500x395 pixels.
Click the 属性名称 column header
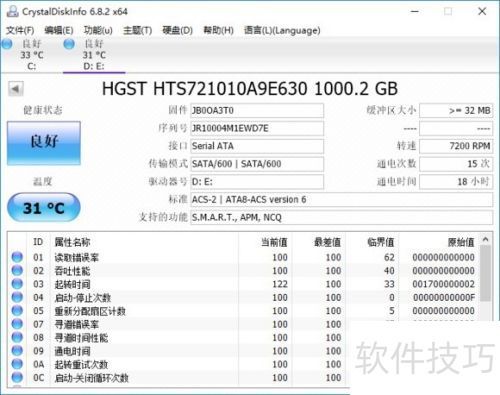[144, 242]
